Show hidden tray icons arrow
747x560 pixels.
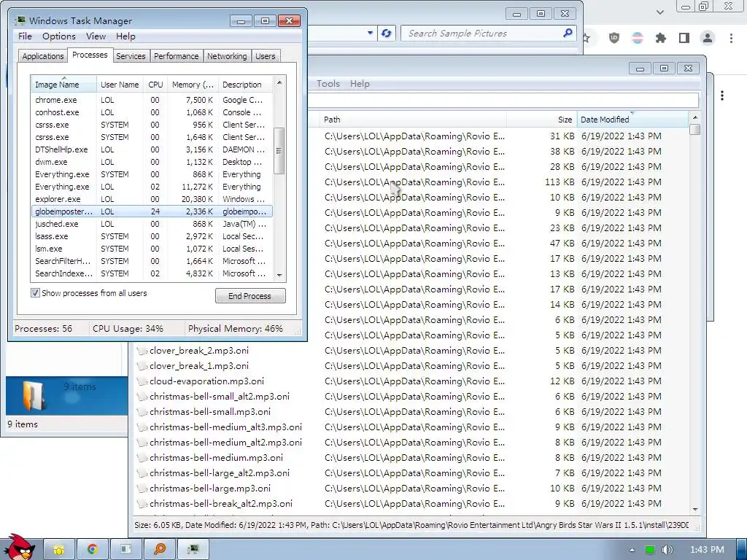click(x=632, y=550)
